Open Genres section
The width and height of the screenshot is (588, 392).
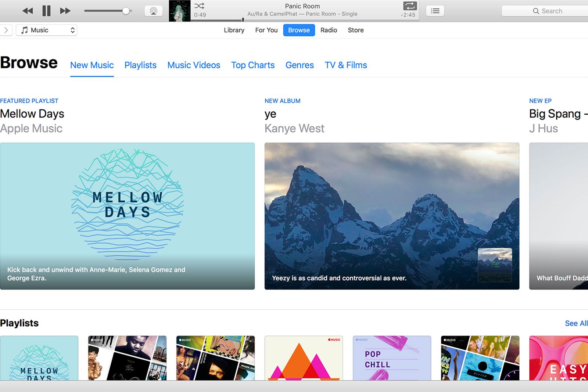(x=300, y=65)
